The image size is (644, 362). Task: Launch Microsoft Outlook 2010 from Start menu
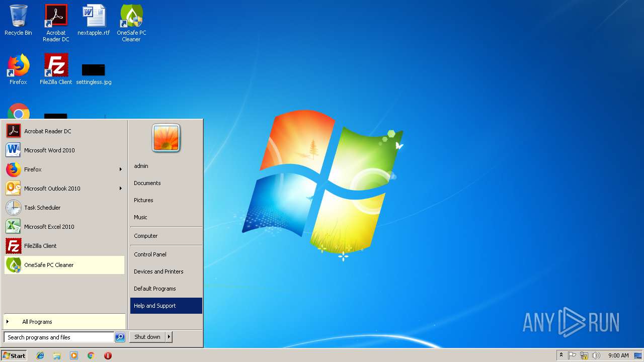[64, 189]
